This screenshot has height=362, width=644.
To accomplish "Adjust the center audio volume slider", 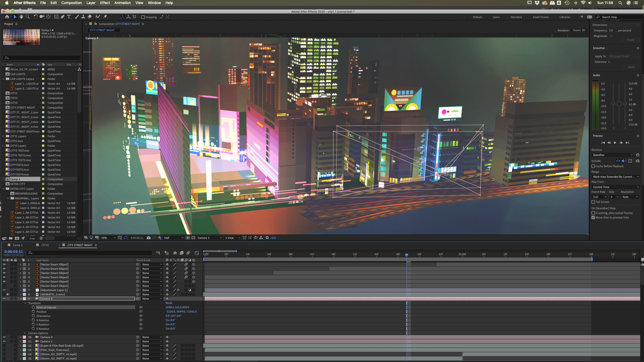I will point(619,104).
